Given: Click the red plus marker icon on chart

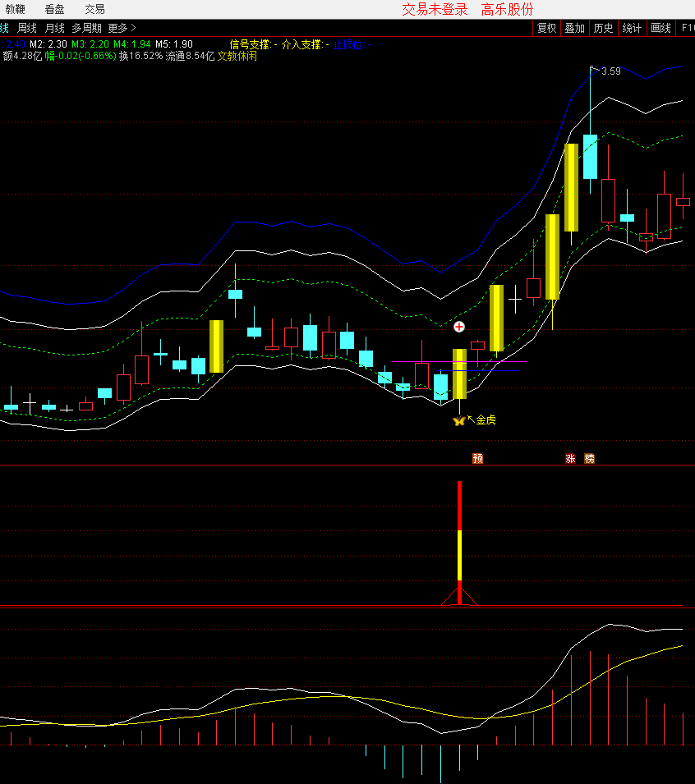Looking at the screenshot, I should 459,327.
